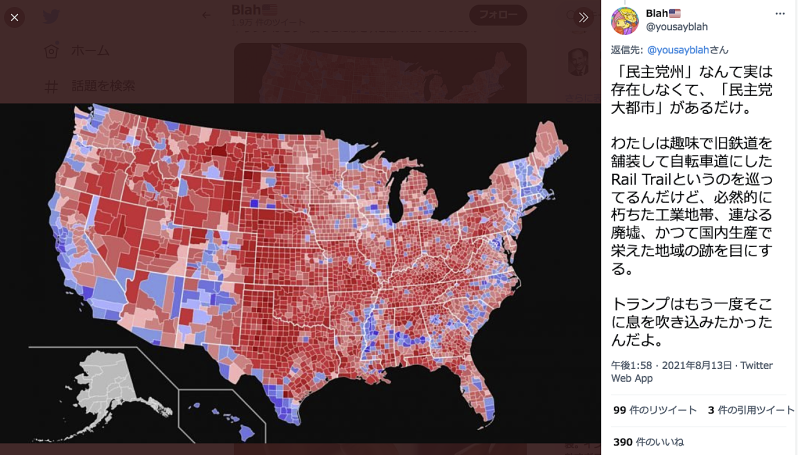This screenshot has width=798, height=455.
Task: Click the hashtag icon beside 話題を検索
Action: 51,87
